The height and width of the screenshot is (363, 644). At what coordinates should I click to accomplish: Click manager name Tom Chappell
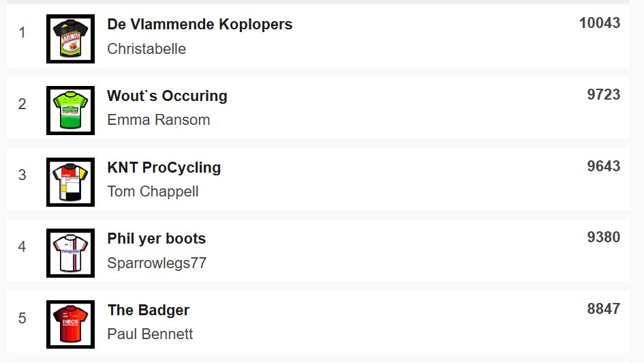pos(153,192)
